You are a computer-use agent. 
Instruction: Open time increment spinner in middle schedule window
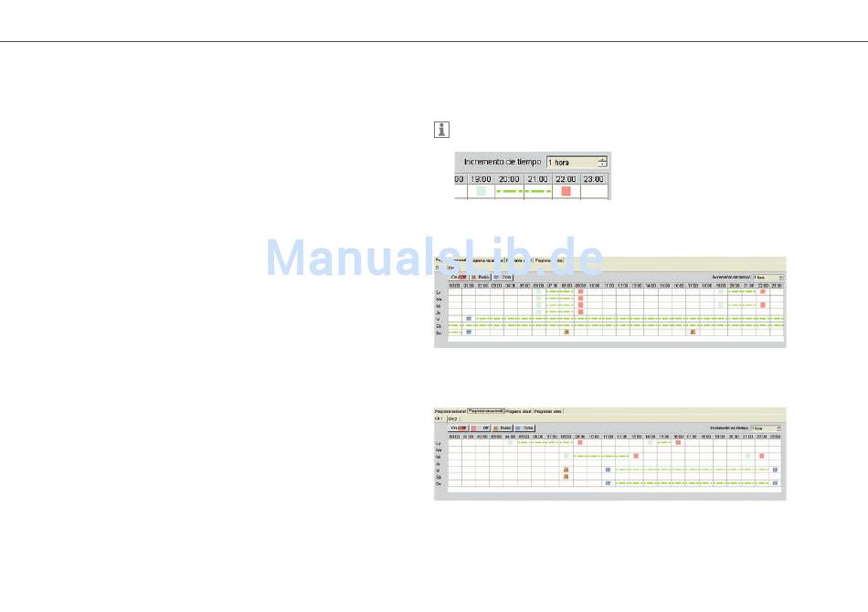tap(780, 277)
